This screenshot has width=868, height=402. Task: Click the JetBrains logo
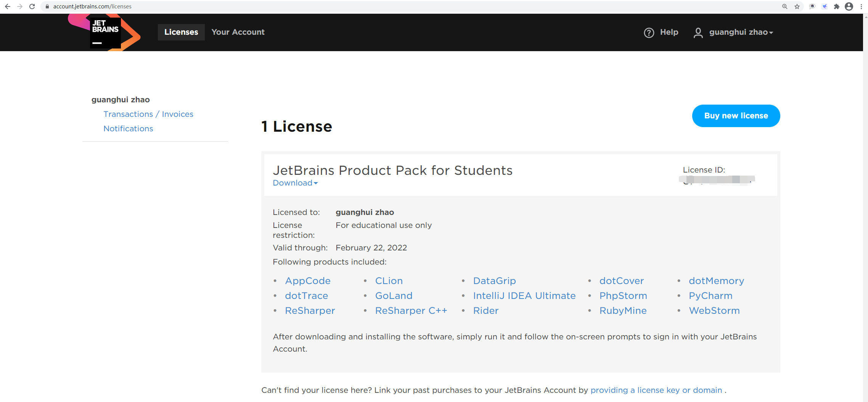[x=105, y=32]
